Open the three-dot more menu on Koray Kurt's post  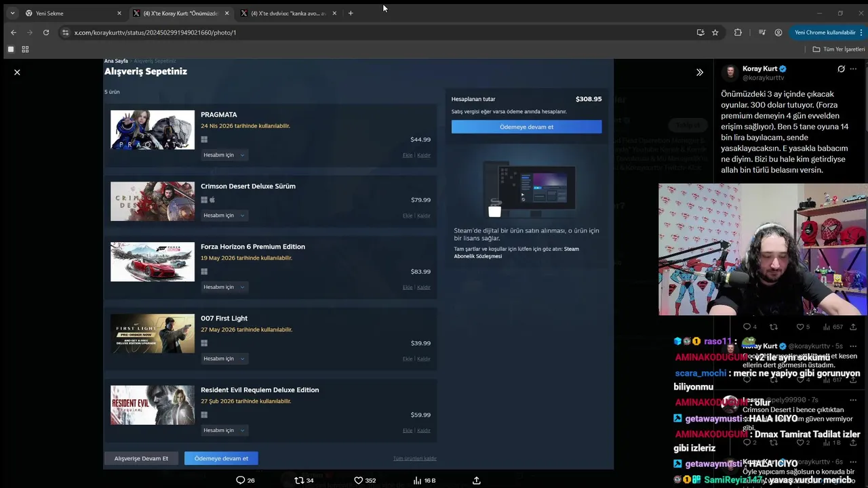point(853,69)
